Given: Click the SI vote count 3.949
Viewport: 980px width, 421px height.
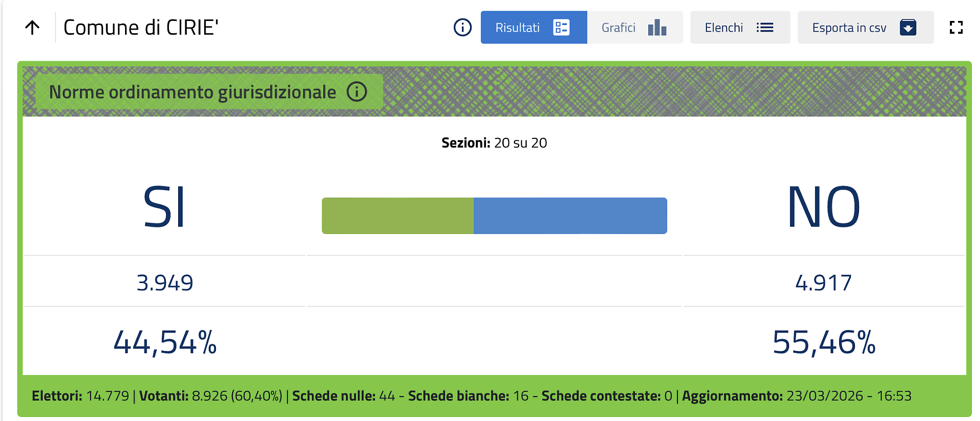Looking at the screenshot, I should [165, 283].
